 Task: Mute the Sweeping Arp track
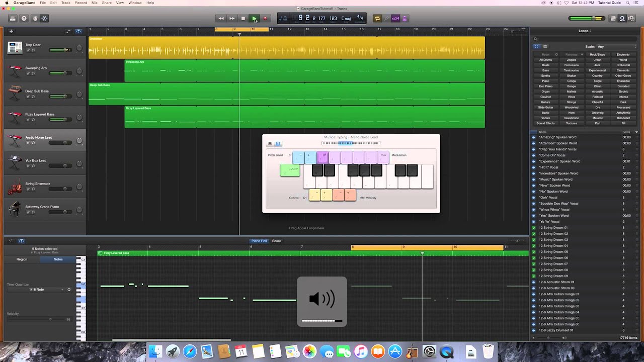[28, 73]
